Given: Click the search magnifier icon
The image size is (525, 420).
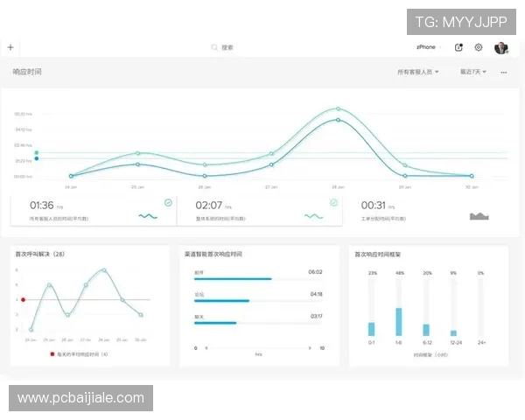Looking at the screenshot, I should (214, 47).
